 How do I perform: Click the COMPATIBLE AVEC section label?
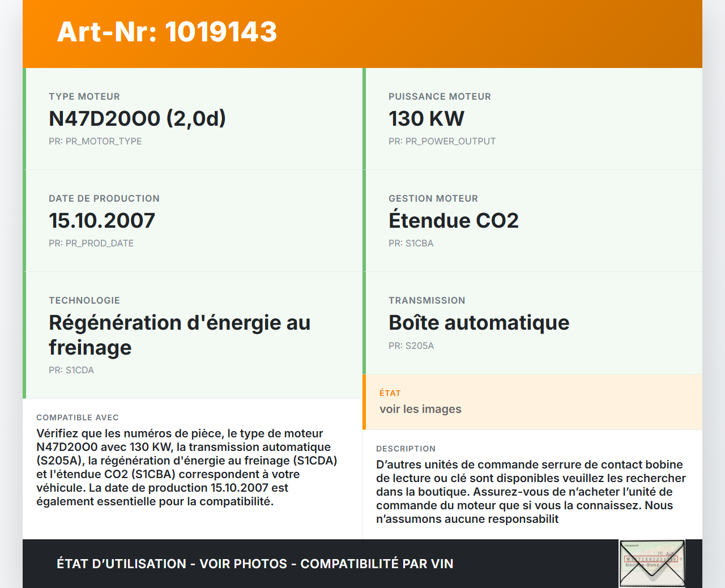click(x=78, y=417)
